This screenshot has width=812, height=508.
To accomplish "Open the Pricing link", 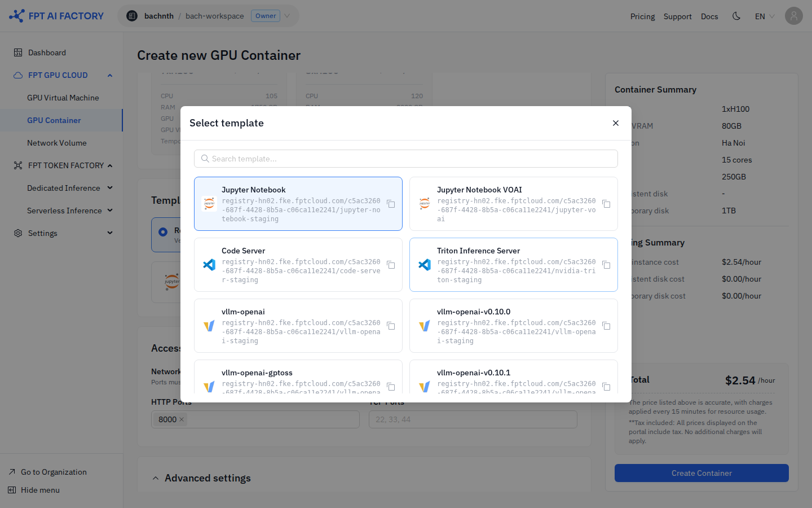I will [x=643, y=16].
